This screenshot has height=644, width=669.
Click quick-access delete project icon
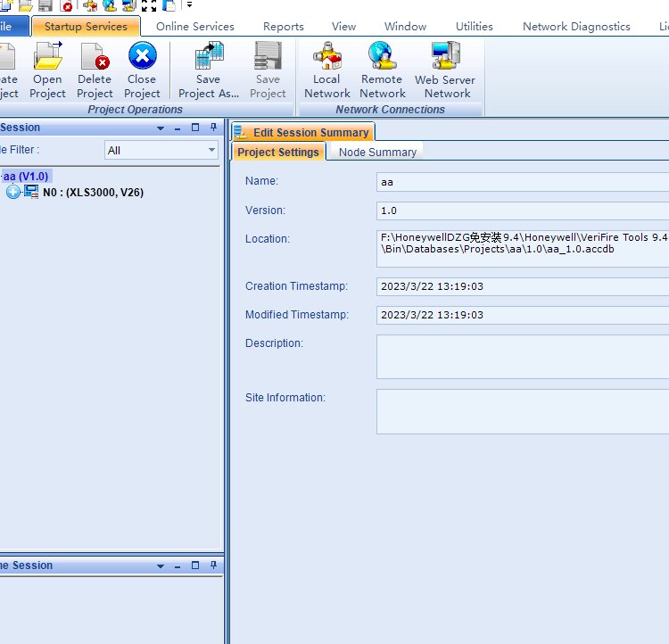66,5
